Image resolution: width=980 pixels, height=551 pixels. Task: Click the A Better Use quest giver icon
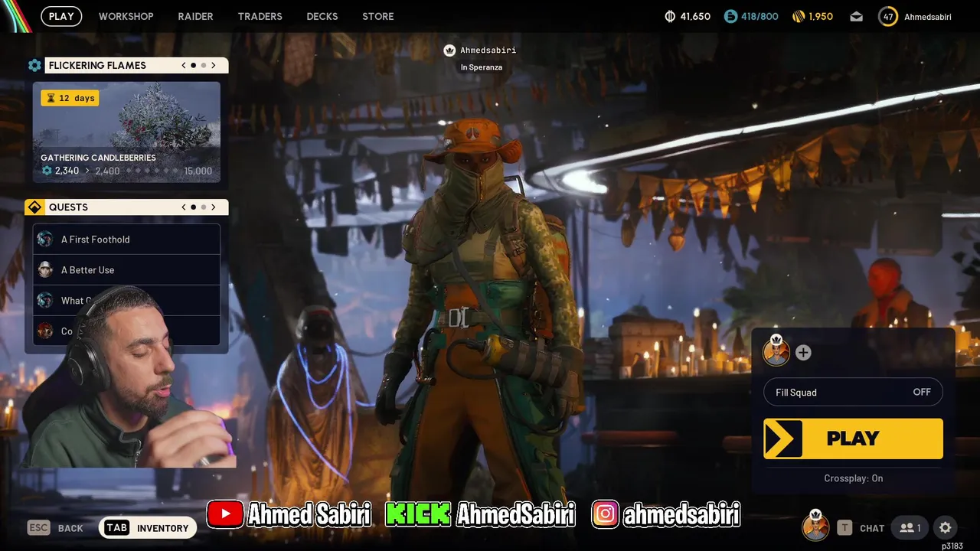pyautogui.click(x=45, y=269)
